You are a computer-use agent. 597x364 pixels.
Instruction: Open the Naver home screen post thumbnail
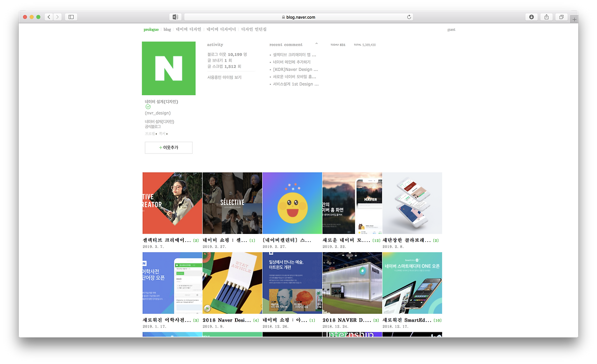tap(352, 203)
